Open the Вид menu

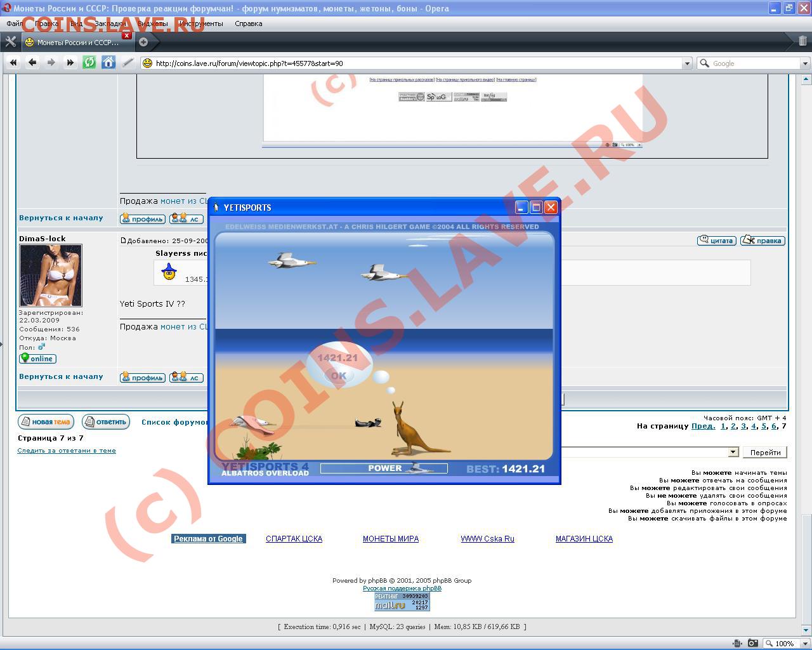coord(76,23)
